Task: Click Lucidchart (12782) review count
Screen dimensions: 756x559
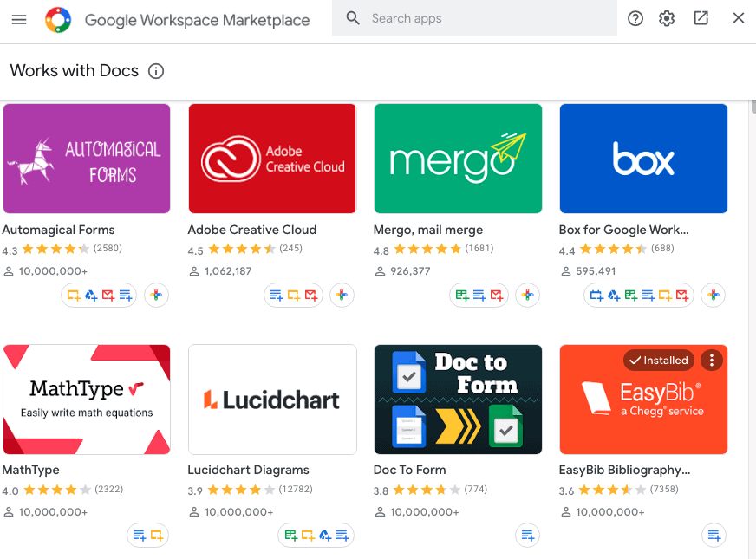Action: 296,489
